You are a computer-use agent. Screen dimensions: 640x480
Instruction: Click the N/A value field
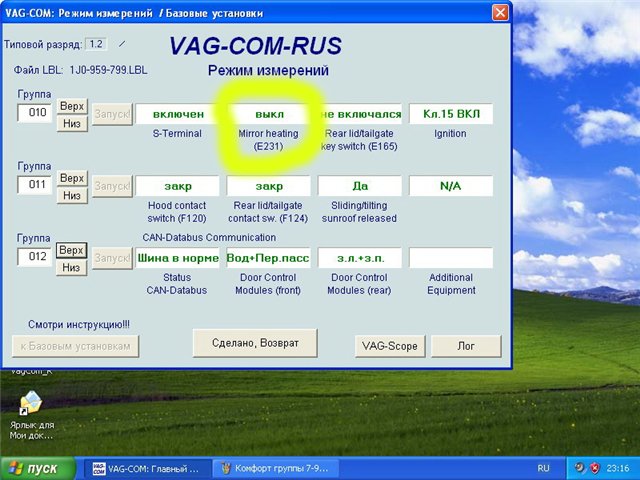pyautogui.click(x=451, y=186)
